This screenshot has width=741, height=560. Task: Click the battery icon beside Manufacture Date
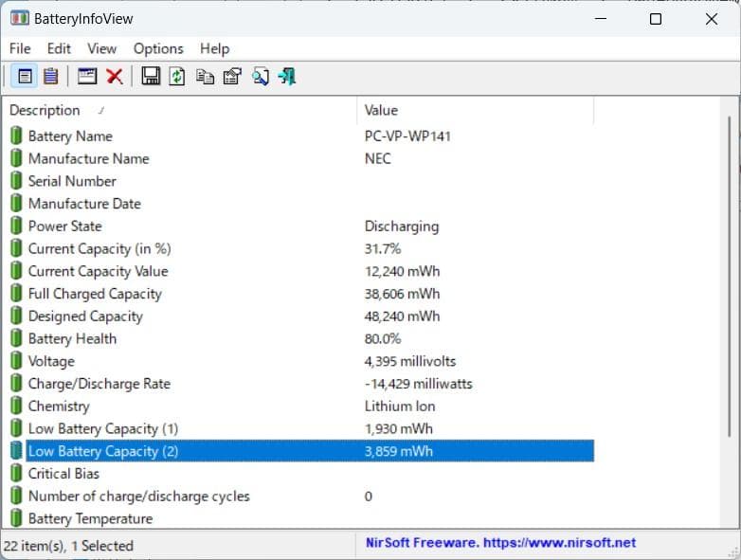tap(16, 203)
